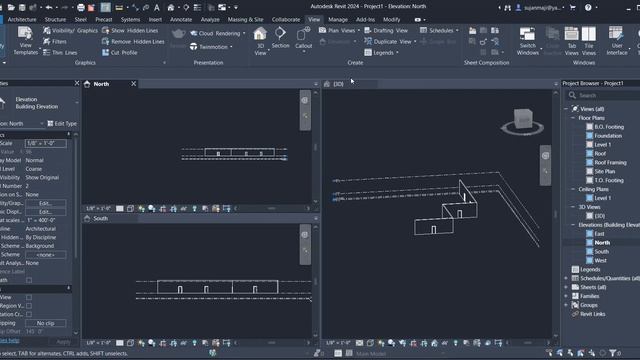Click the Open folder icon in quick access toolbar

coord(11,7)
